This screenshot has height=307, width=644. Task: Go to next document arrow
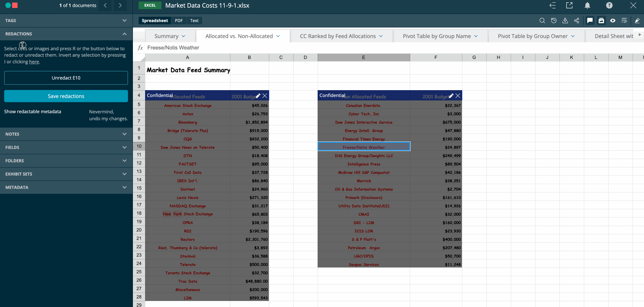tap(120, 5)
